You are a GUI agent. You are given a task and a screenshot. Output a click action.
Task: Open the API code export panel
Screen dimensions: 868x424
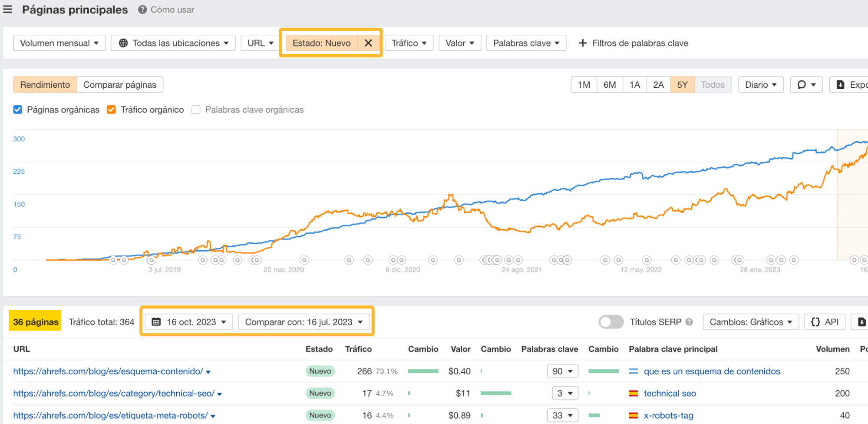pyautogui.click(x=824, y=321)
